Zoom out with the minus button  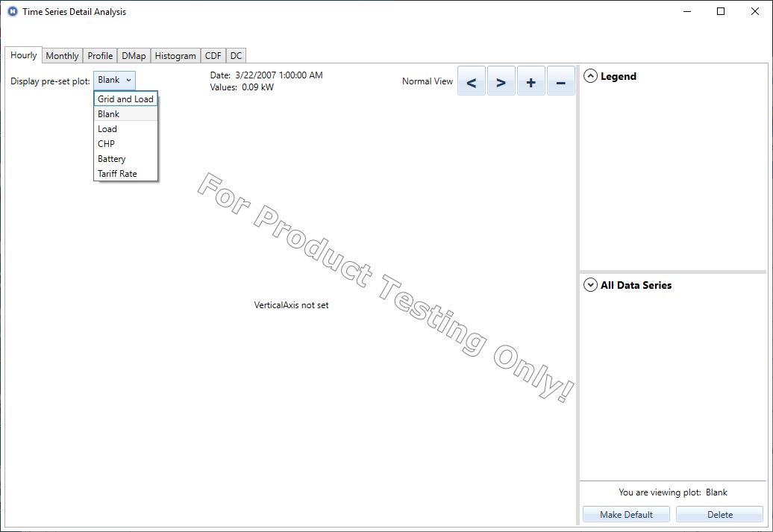point(560,81)
